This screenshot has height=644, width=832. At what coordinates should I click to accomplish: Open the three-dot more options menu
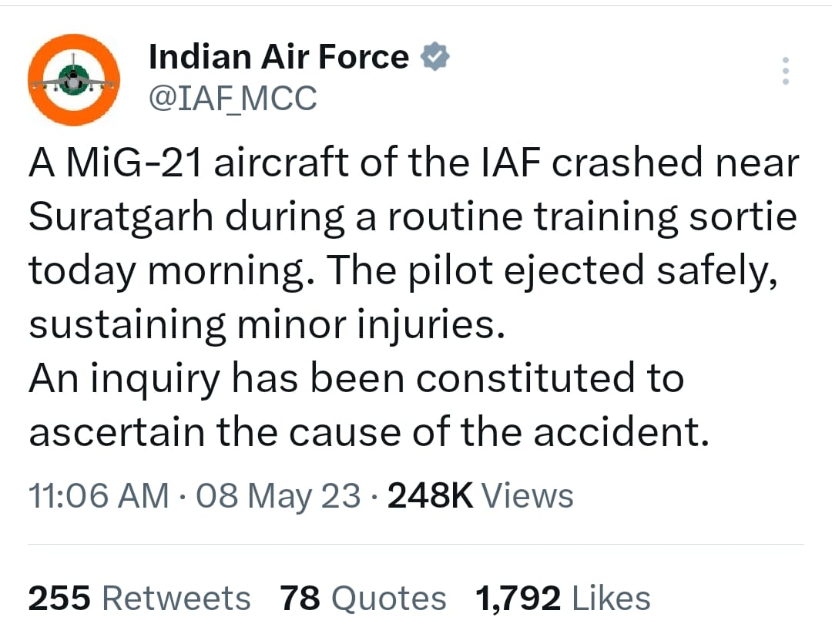pos(786,71)
